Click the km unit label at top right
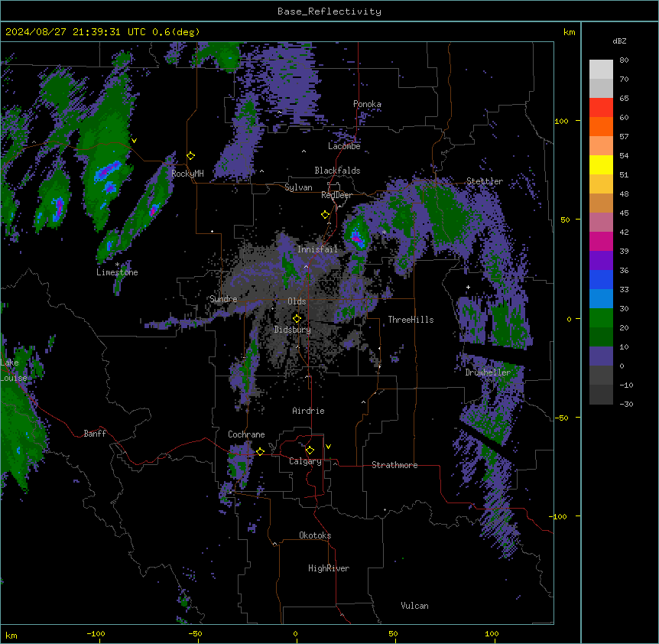Screen dimensions: 659x644 [x=569, y=32]
